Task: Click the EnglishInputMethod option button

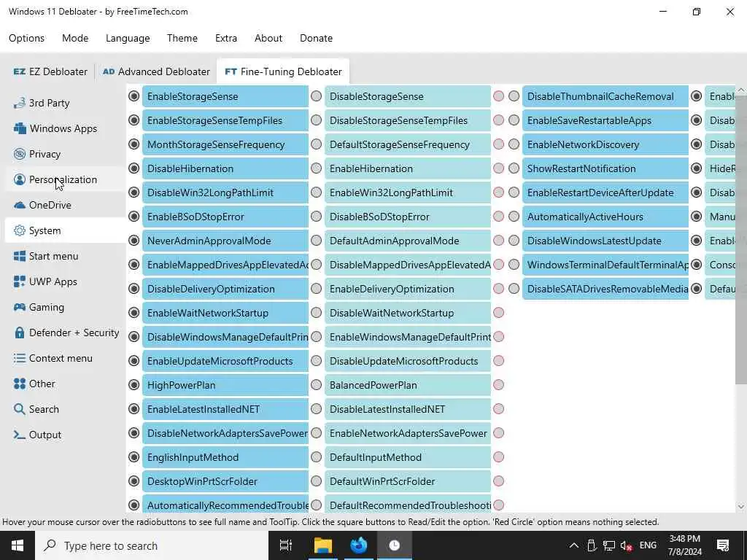Action: tap(225, 457)
